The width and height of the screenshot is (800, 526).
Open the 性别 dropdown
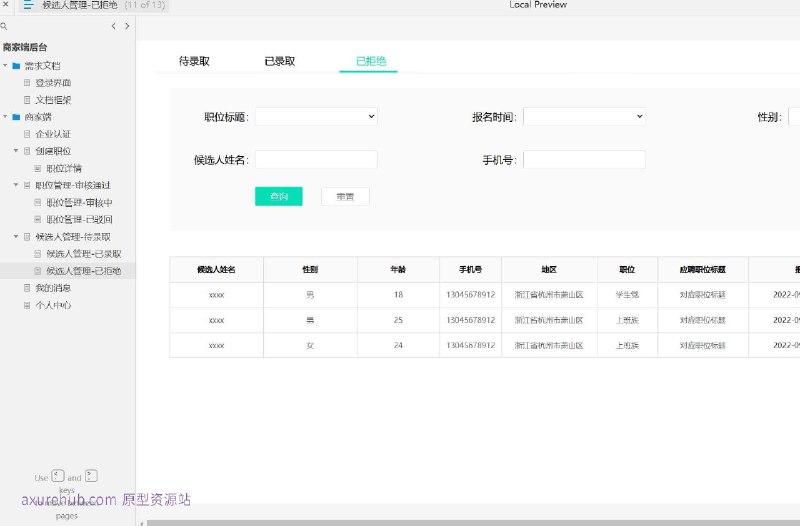point(794,117)
